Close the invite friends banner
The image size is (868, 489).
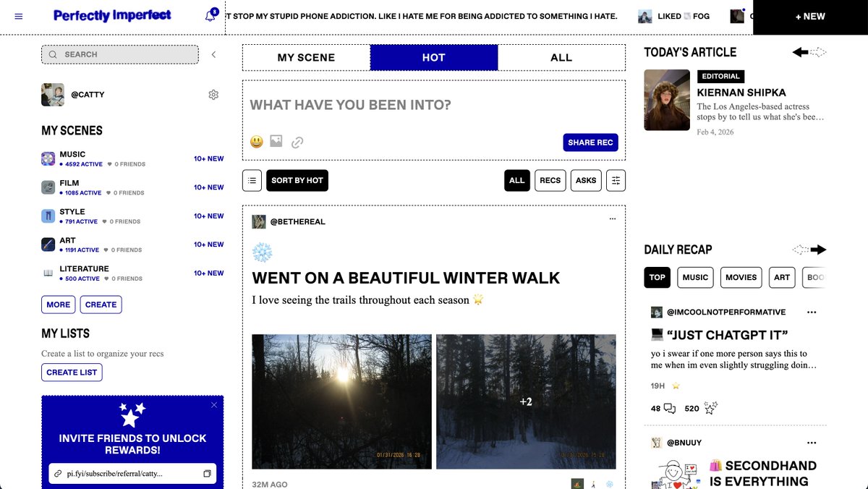tap(214, 405)
